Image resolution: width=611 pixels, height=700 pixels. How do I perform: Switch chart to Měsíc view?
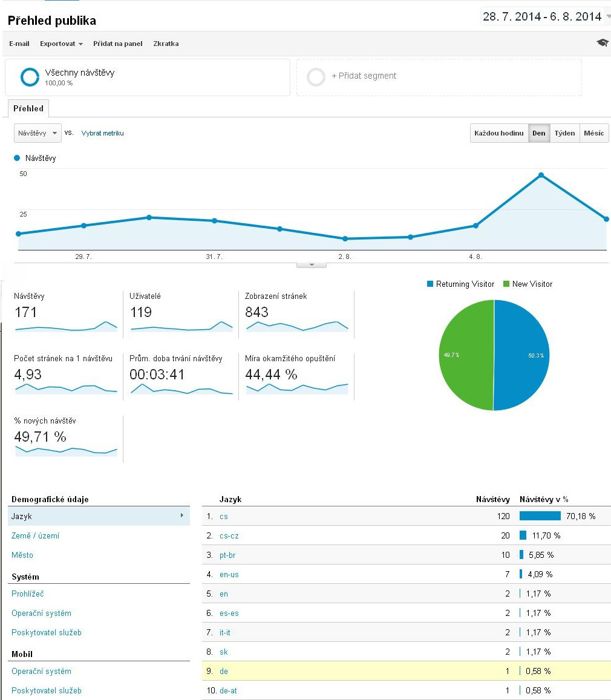(593, 133)
